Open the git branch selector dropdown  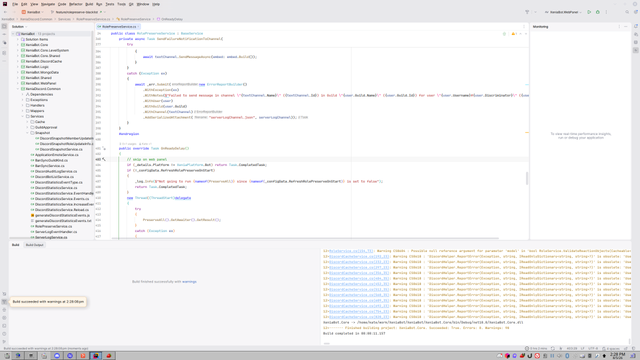[x=78, y=12]
